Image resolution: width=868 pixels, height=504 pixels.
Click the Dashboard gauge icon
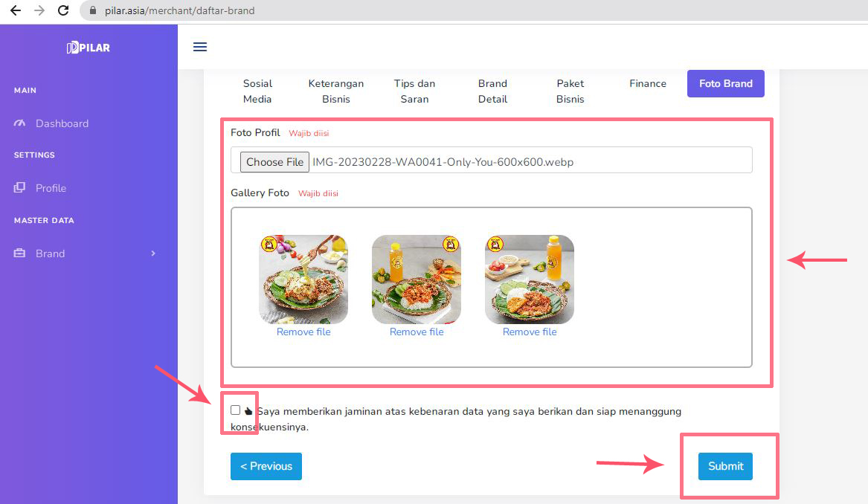click(19, 123)
